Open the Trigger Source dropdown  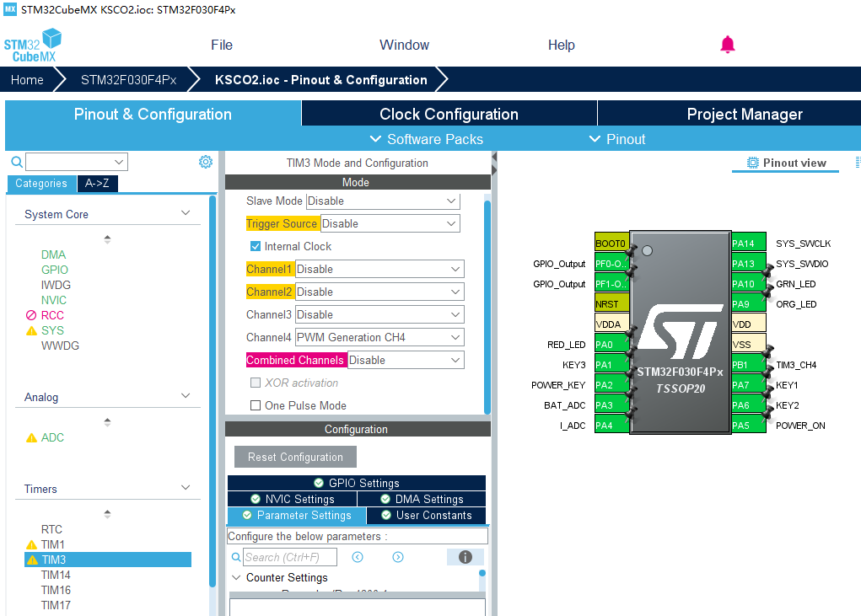coord(390,224)
